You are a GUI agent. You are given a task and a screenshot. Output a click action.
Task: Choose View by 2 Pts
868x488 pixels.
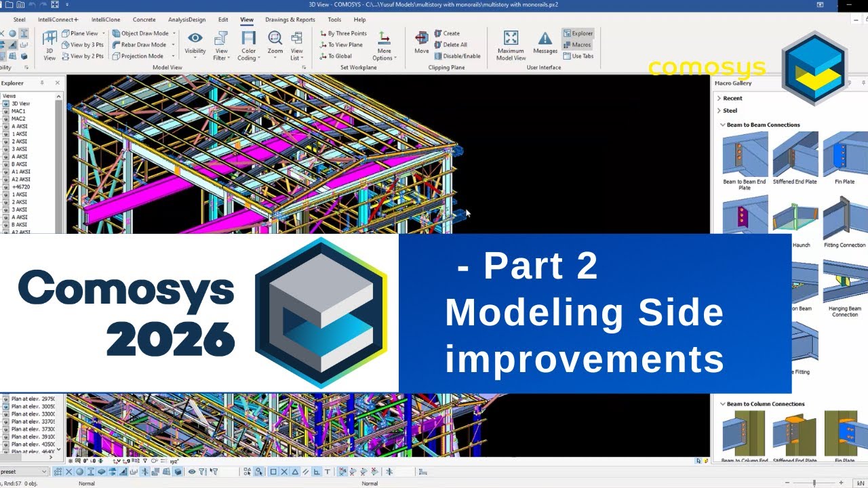(83, 56)
